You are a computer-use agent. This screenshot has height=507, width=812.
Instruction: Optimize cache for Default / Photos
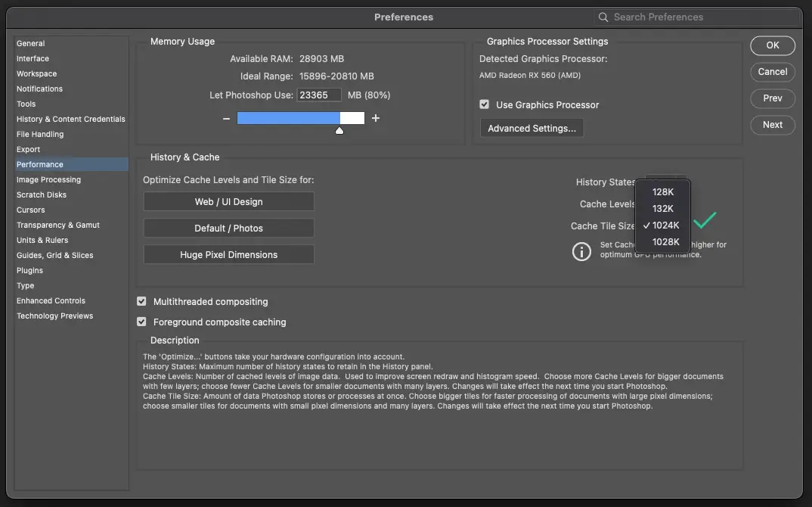coord(228,228)
